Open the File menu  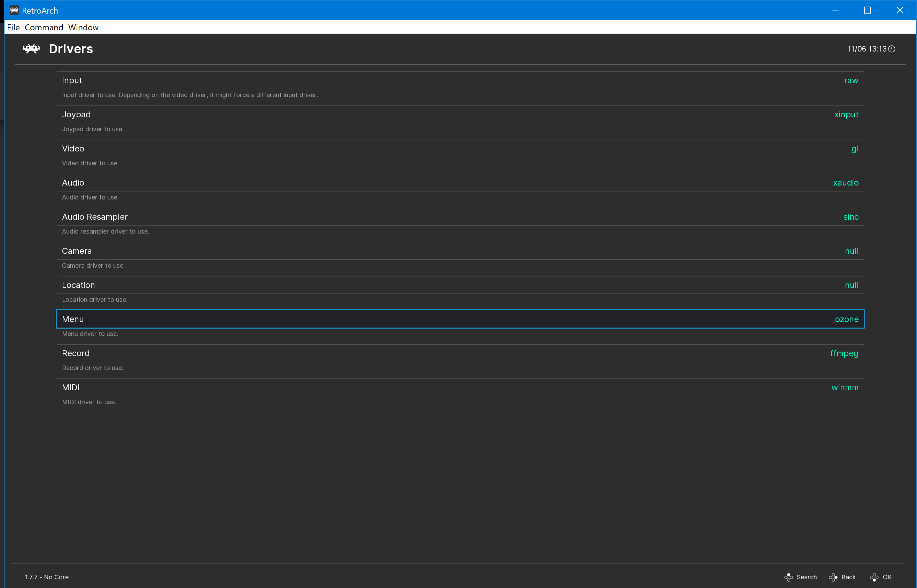point(13,28)
